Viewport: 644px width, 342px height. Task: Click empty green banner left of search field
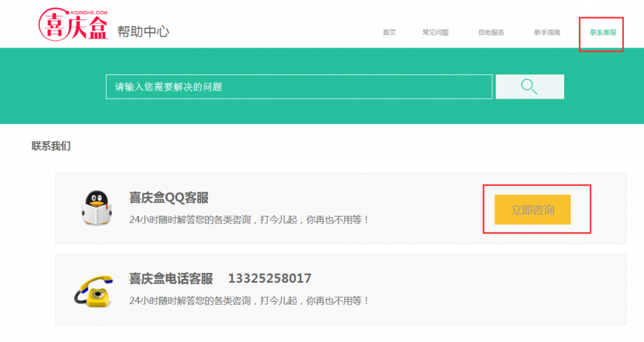click(54, 87)
